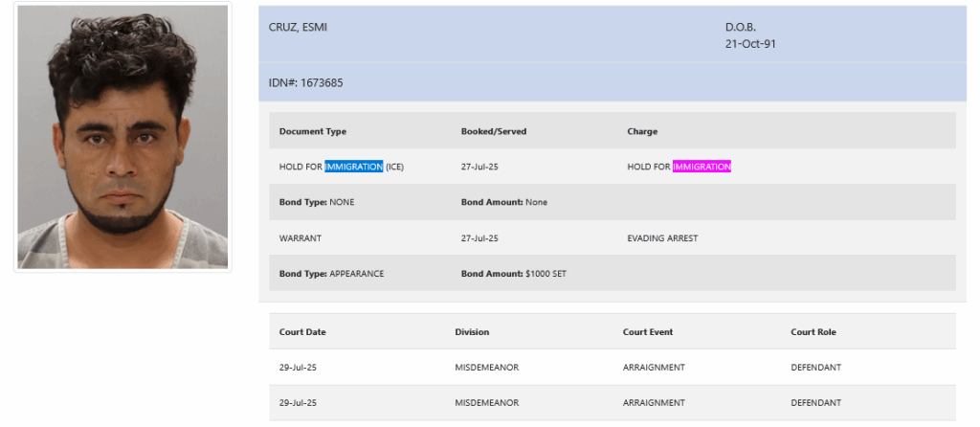Select Bond Amount: $1000 SET text
The image size is (980, 427).
click(514, 274)
